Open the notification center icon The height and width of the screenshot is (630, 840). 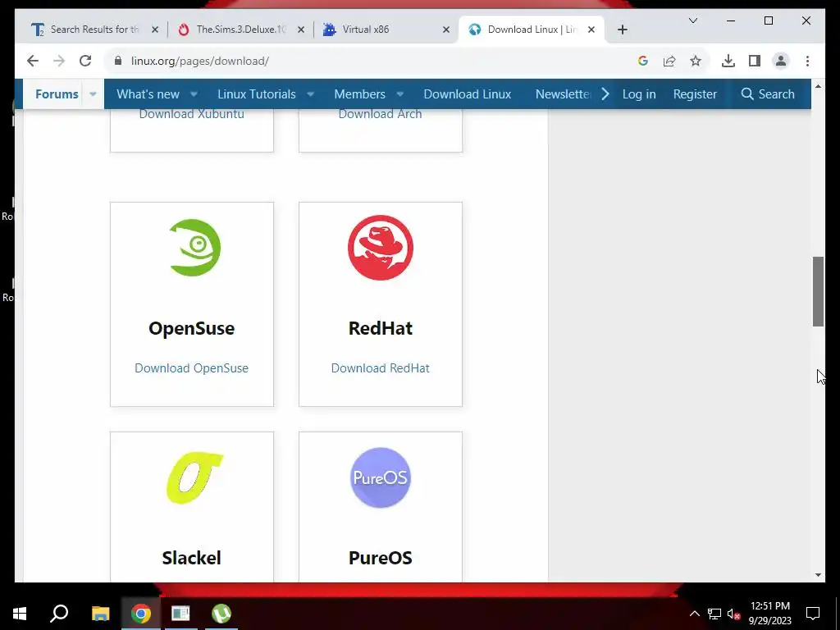pyautogui.click(x=813, y=614)
